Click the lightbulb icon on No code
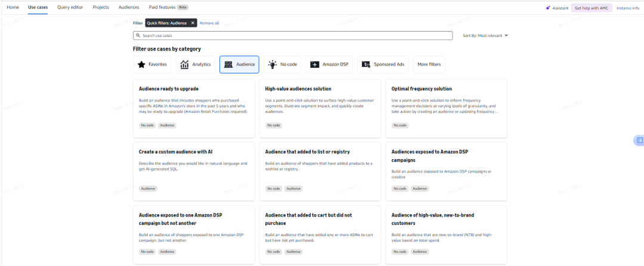644x266 pixels. tap(273, 64)
